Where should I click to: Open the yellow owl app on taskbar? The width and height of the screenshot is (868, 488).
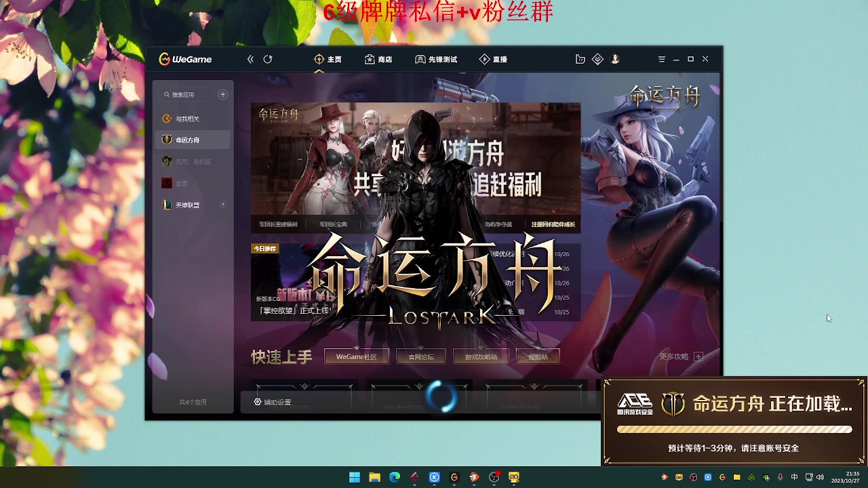(x=514, y=477)
